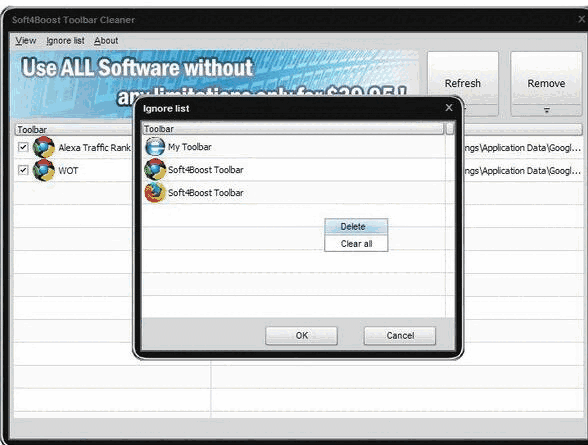Uncheck the WOT toolbar checkbox

(x=23, y=170)
